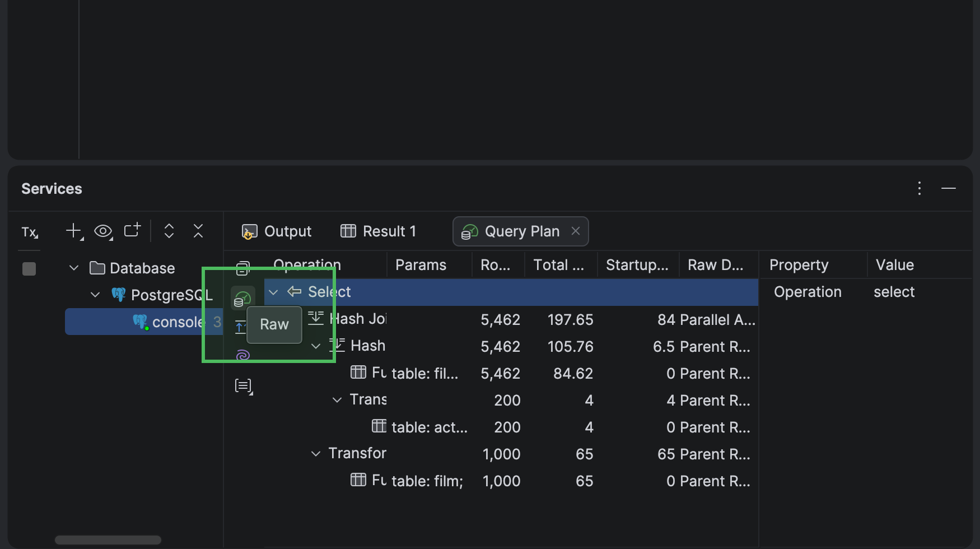Open the Services panel options menu

(920, 188)
